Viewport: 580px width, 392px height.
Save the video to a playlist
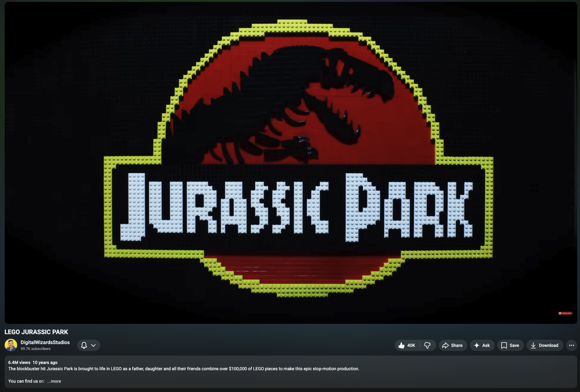(510, 345)
